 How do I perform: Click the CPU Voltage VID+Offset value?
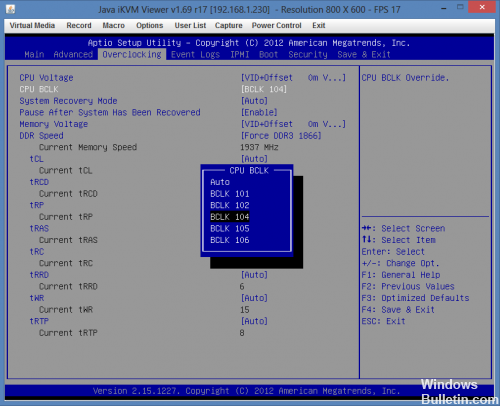[293, 78]
